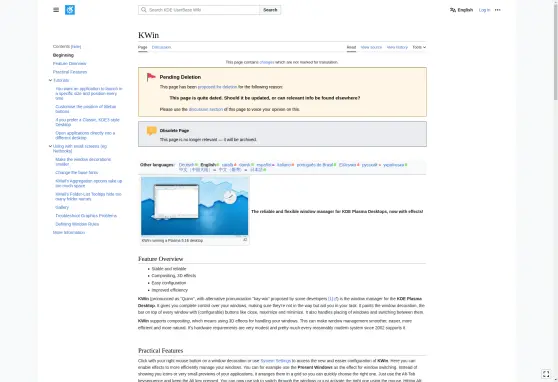The image size is (558, 382).
Task: Select the Practical Features heading text
Action: 160,351
